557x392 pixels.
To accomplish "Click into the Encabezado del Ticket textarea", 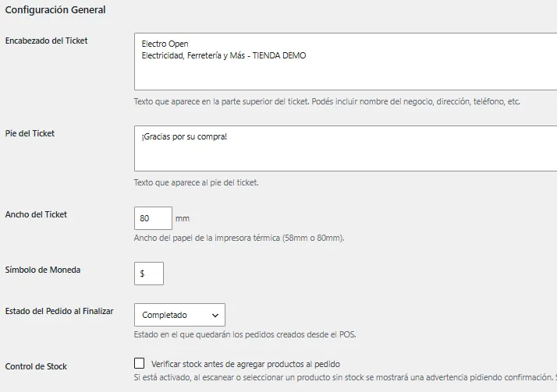I will coord(346,62).
